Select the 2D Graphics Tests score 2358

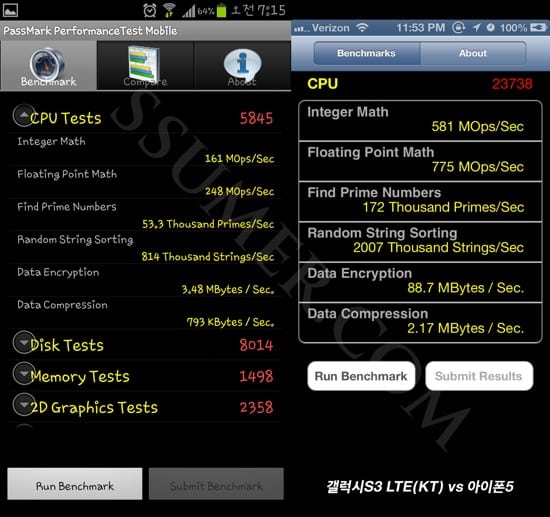click(256, 407)
